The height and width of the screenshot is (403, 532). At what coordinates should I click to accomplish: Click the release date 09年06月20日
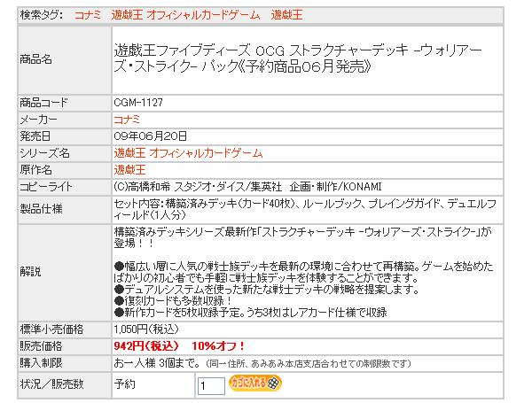click(151, 136)
